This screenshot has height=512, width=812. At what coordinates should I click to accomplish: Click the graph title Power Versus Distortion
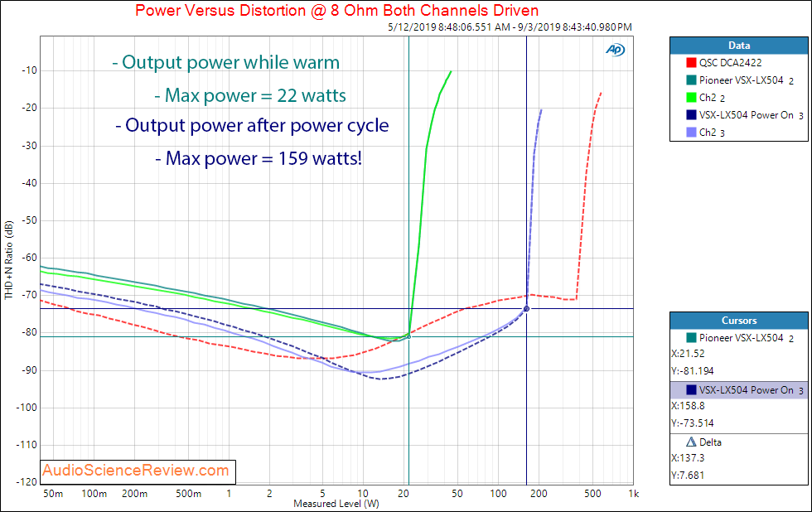coord(336,10)
